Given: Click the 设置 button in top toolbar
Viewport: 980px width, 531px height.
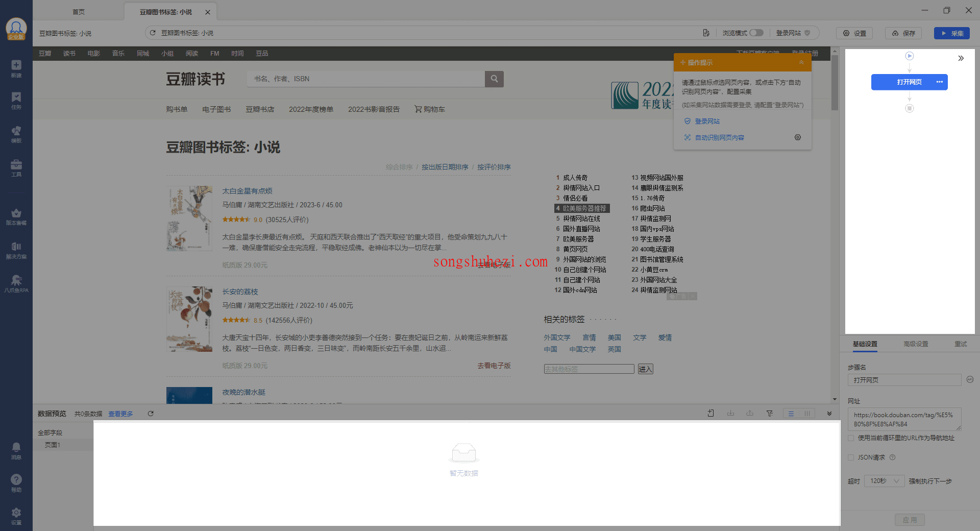Looking at the screenshot, I should (x=854, y=33).
